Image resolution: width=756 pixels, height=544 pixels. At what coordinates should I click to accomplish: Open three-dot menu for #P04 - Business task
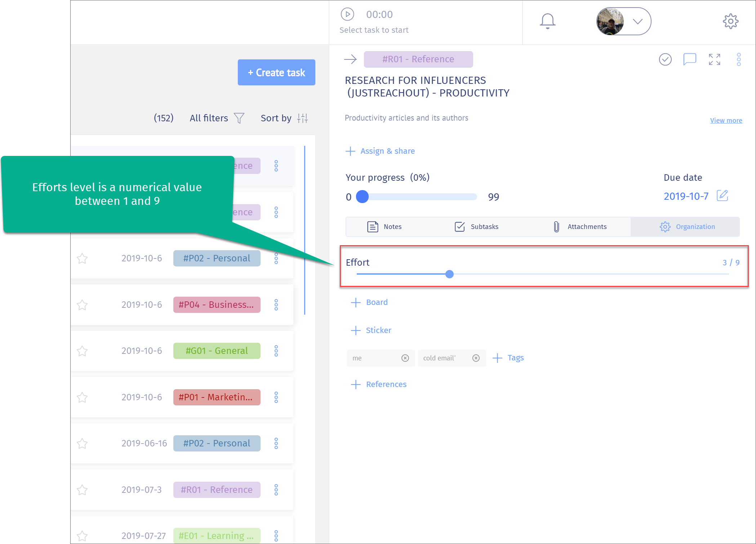pos(276,305)
